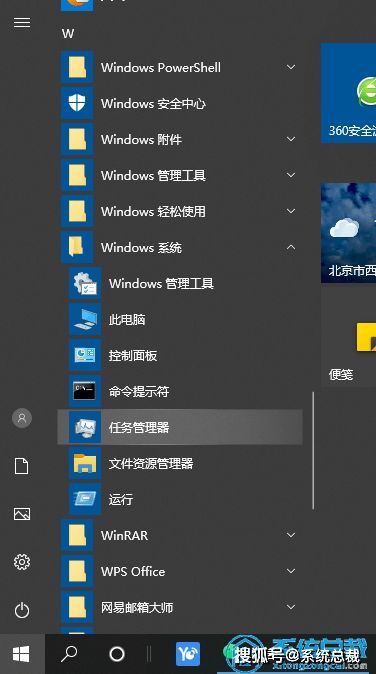The height and width of the screenshot is (674, 376).
Task: Click the 运行 icon
Action: point(85,499)
